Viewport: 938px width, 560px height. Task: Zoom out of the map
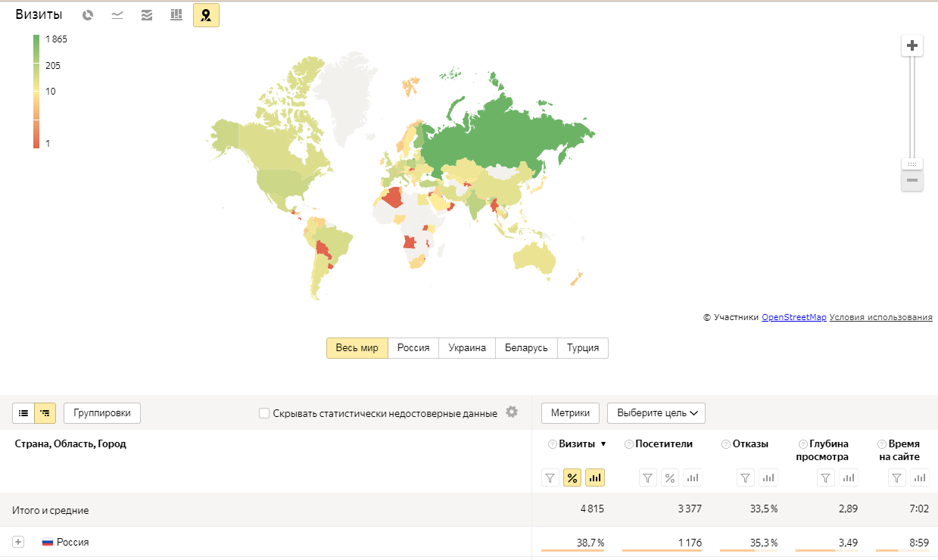click(912, 180)
